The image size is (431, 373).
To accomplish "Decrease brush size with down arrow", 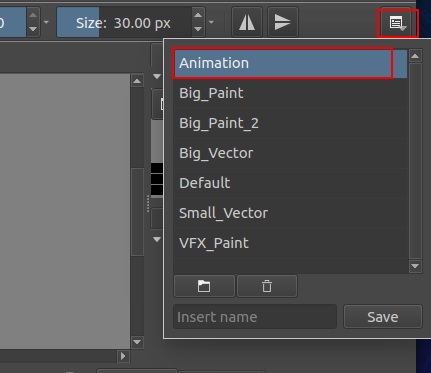I will (x=198, y=29).
